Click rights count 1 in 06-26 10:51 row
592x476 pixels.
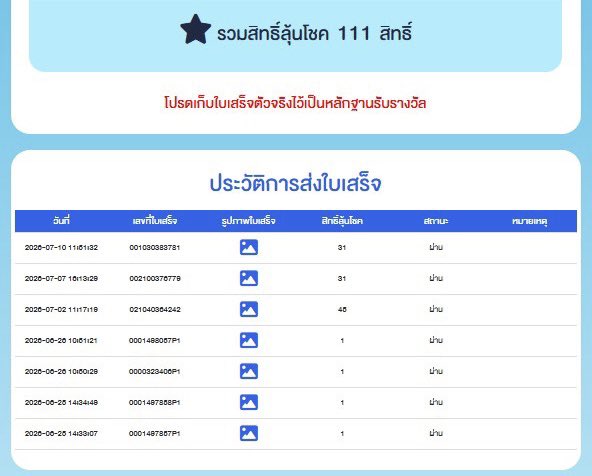(x=342, y=340)
